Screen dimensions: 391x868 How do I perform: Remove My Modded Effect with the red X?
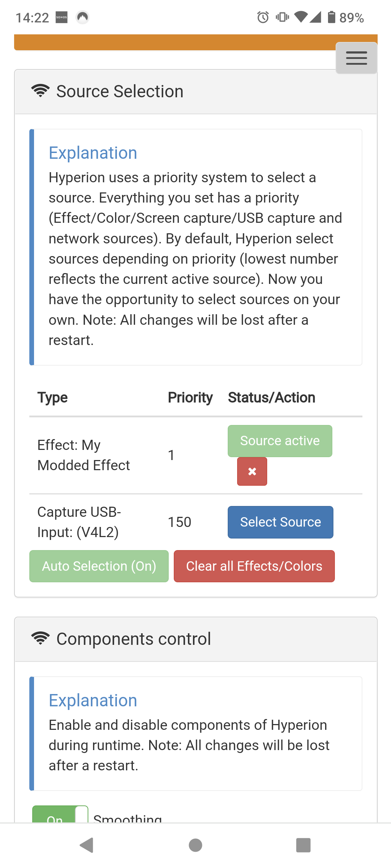[x=252, y=471]
